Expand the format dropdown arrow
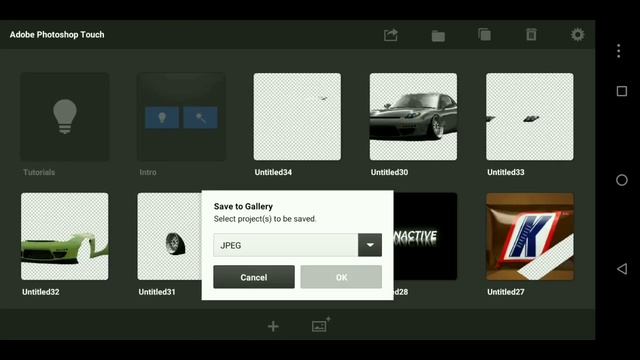The width and height of the screenshot is (640, 360). [x=370, y=245]
